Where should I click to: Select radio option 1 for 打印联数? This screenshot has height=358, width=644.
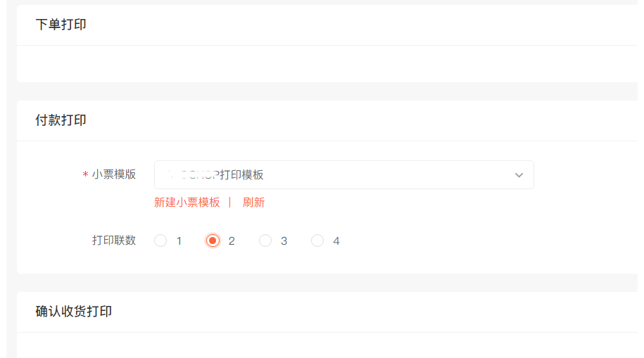(160, 241)
